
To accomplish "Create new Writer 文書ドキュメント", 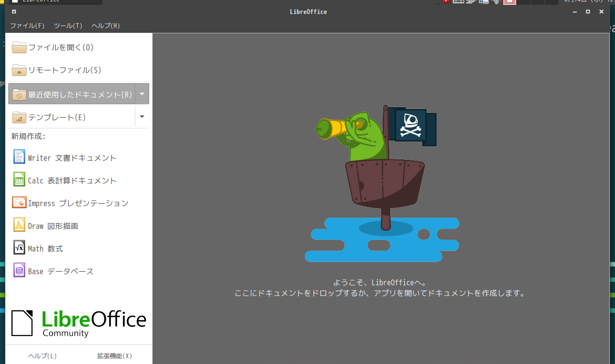I will [79, 157].
